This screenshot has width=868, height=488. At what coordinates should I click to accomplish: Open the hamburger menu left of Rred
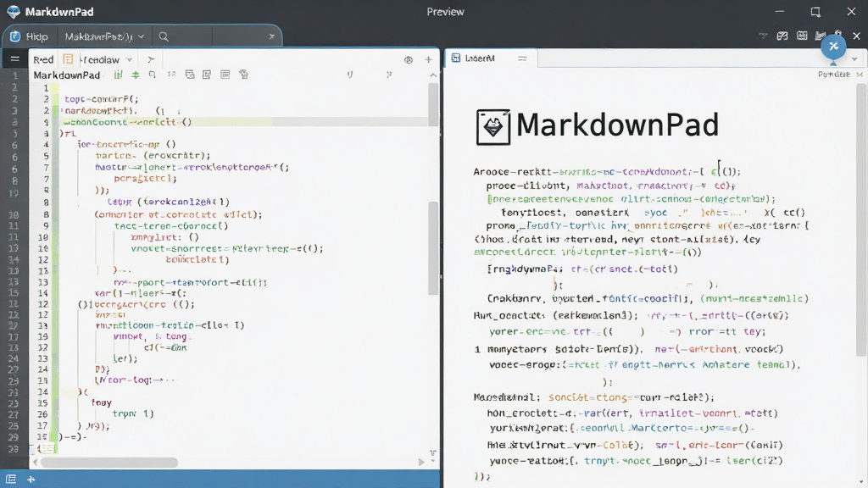pos(15,58)
